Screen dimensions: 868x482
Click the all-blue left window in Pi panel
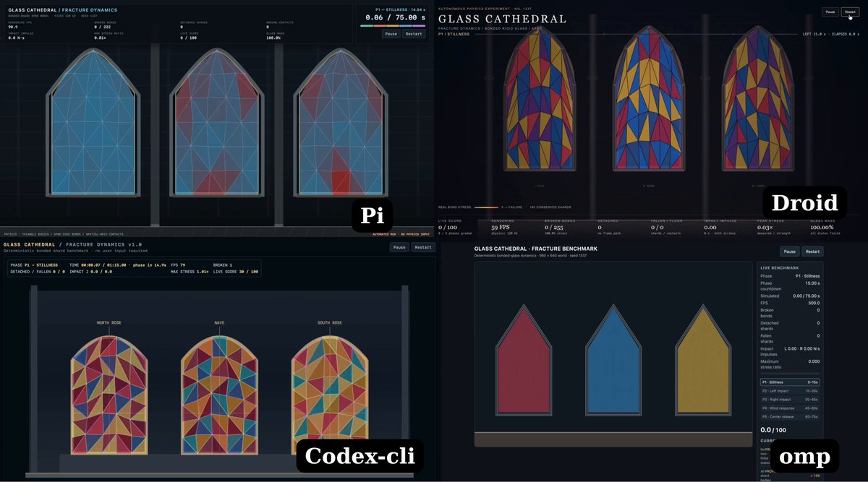(94, 124)
